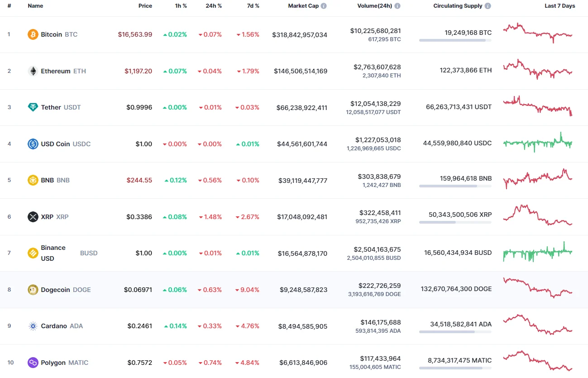Click the XRP black logo
The image size is (588, 378).
tap(32, 217)
